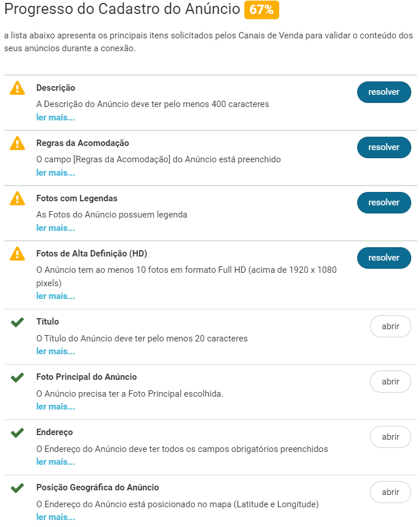
Task: Open the Título item with abrir
Action: click(x=390, y=326)
